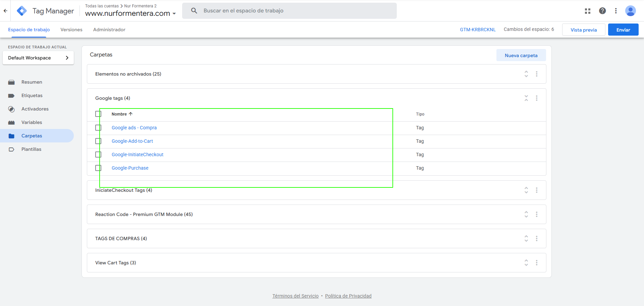644x306 pixels.
Task: Switch to the Espacio de trabajo tab
Action: click(29, 30)
